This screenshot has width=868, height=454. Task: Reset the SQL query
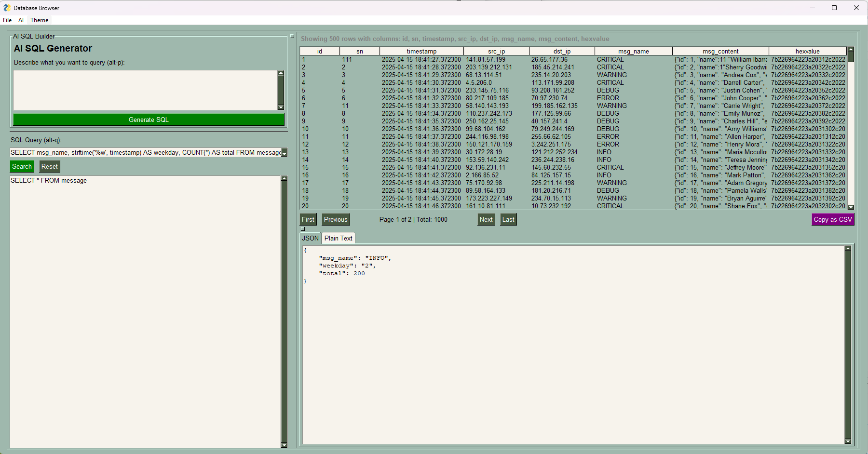click(x=49, y=166)
